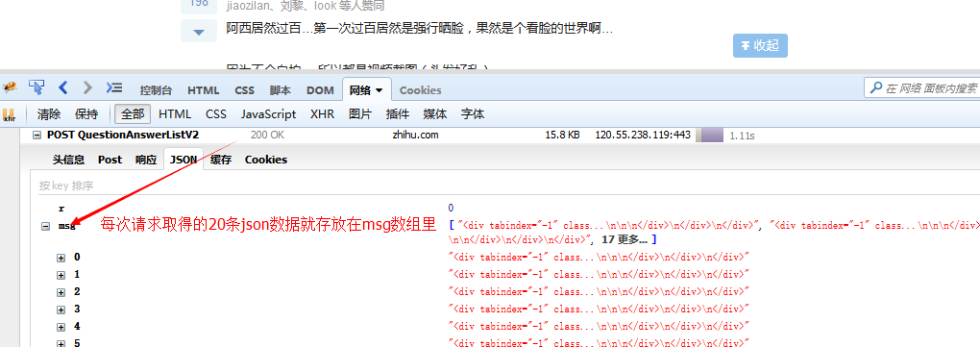
Task: Open the 网络 tab dropdown arrow
Action: click(x=379, y=90)
